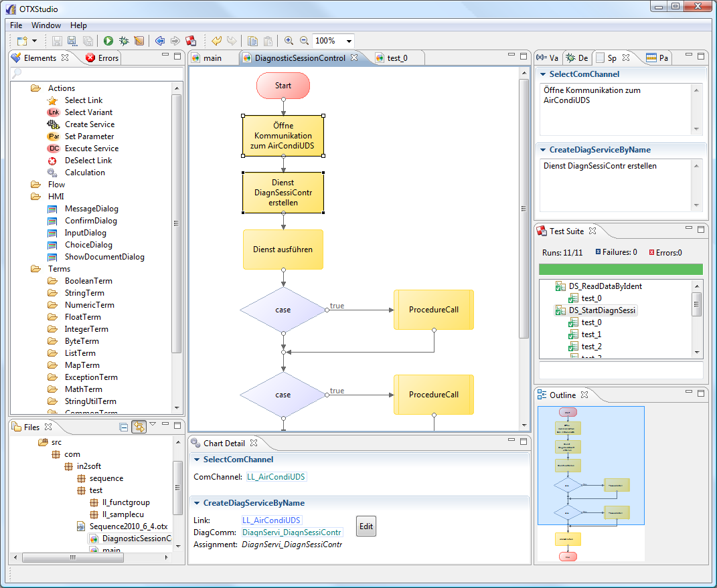Toggle Link with Editor in Files panel
This screenshot has height=588, width=717.
139,427
